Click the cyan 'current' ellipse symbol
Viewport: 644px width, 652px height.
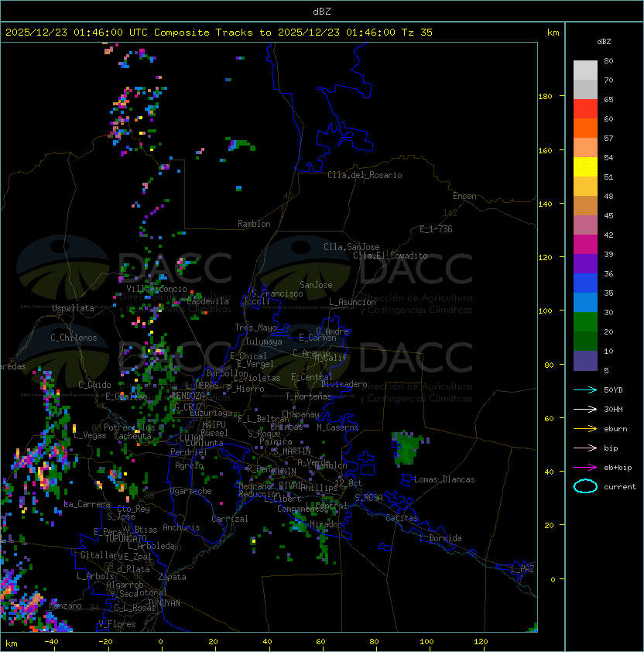click(x=585, y=486)
